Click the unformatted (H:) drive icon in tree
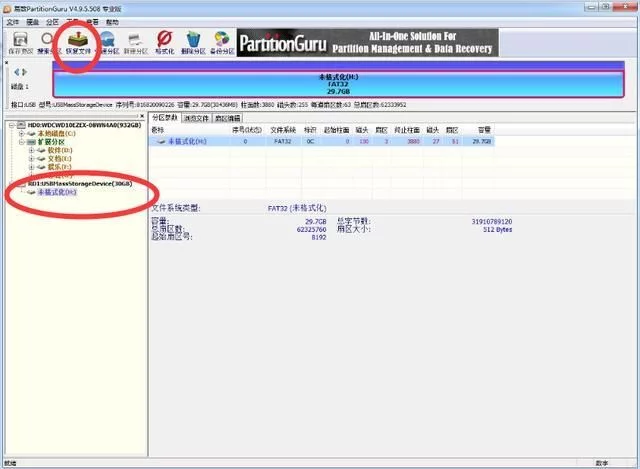The image size is (640, 469). click(31, 192)
